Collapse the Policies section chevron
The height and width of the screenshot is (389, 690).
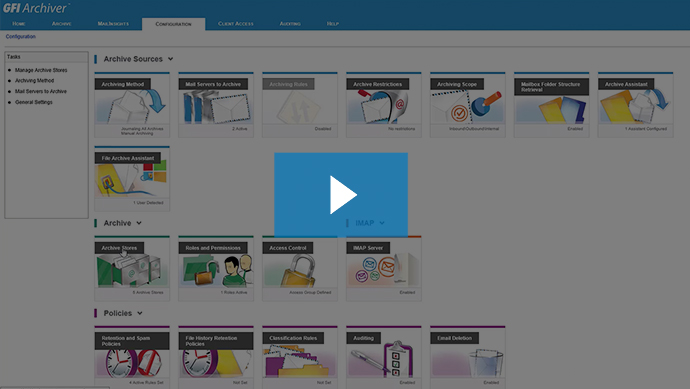pos(140,313)
